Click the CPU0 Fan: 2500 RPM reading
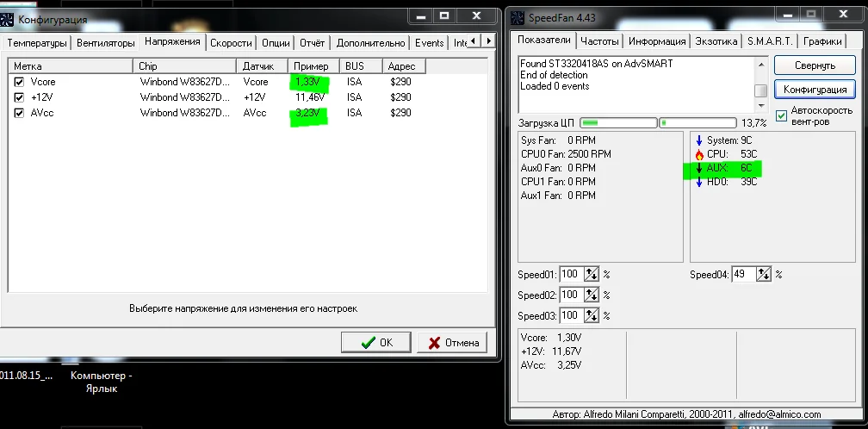Viewport: 868px width, 429px height. [566, 154]
